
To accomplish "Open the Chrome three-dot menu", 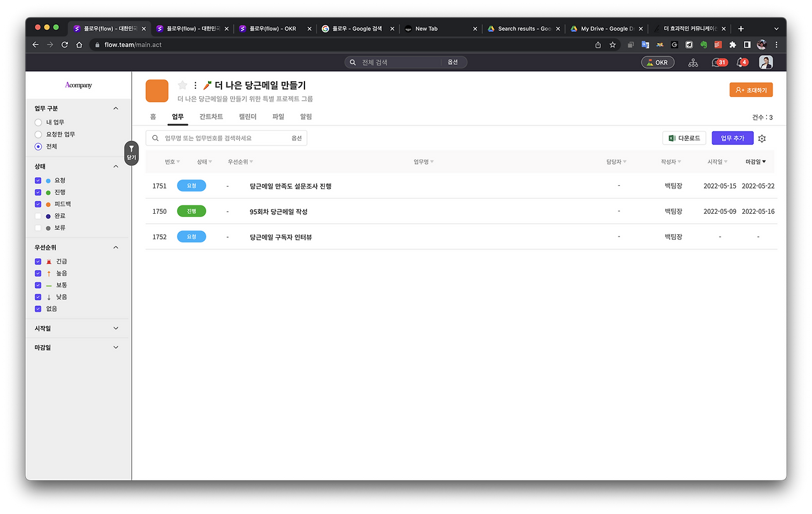I will [776, 45].
